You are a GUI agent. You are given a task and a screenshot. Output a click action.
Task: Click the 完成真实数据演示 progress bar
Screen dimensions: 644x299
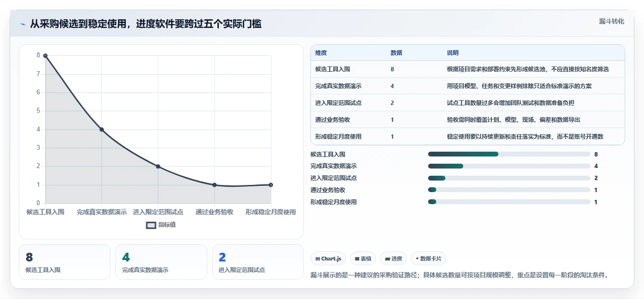pos(509,166)
